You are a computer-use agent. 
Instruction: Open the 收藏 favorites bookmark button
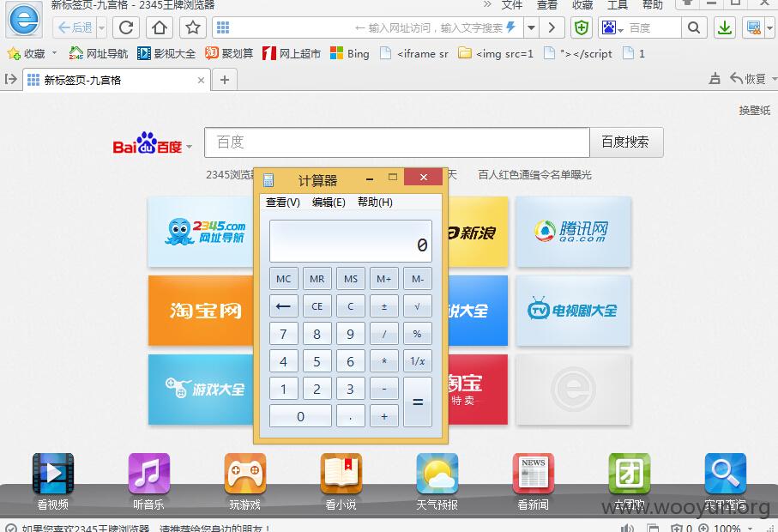pos(27,53)
